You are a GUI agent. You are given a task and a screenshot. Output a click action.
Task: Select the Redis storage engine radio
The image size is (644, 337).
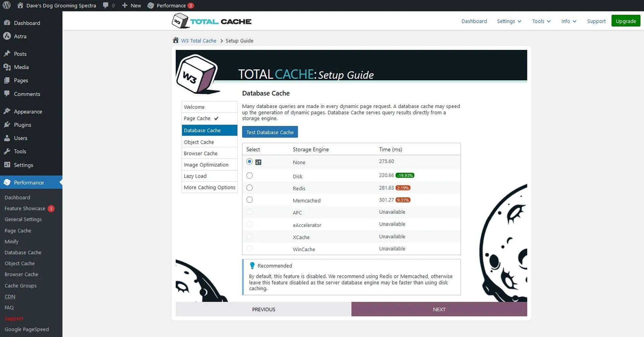coord(249,188)
